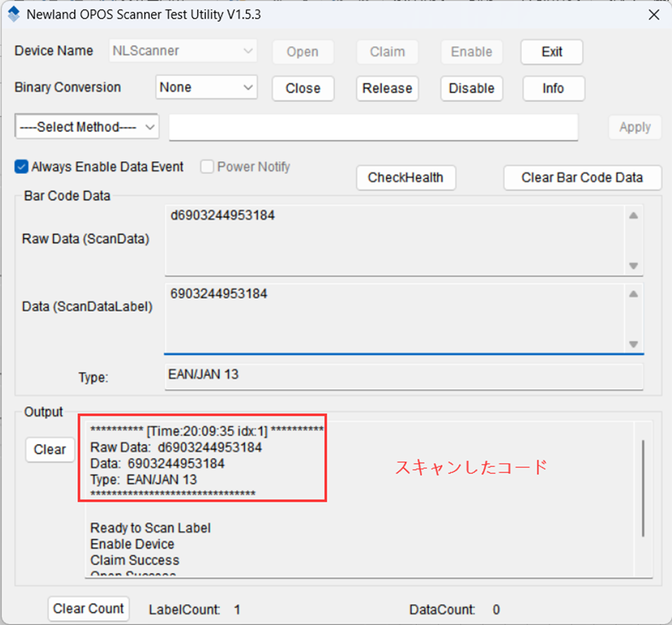Click the method parameter input field
The width and height of the screenshot is (672, 625).
373,127
